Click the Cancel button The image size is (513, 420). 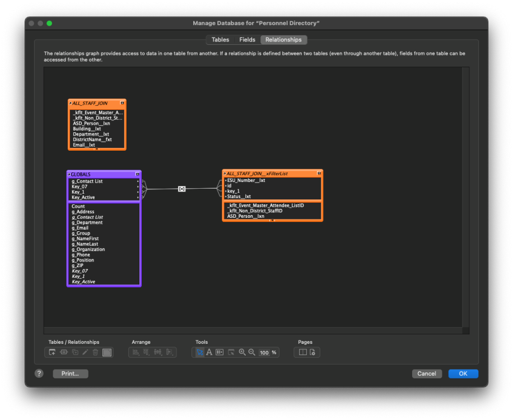(427, 374)
